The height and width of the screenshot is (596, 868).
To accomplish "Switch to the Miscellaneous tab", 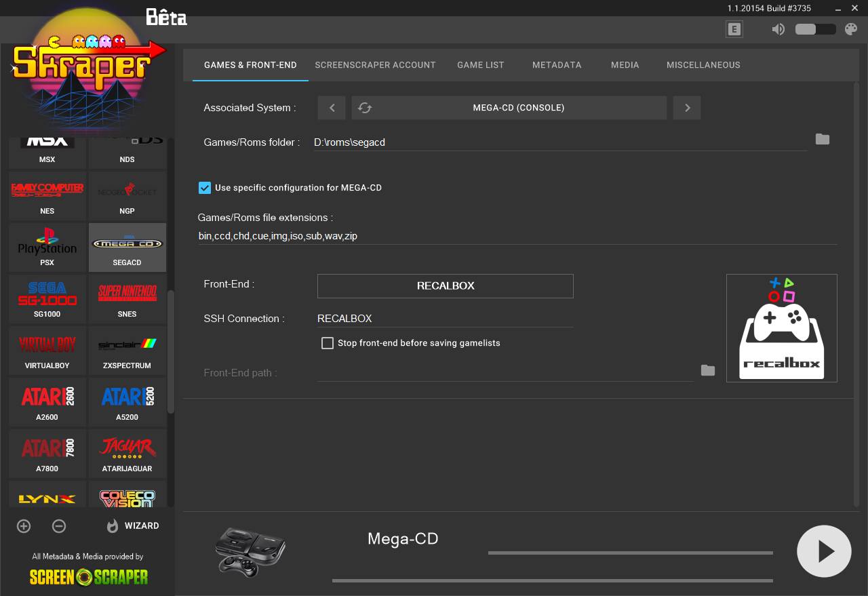I will click(703, 65).
